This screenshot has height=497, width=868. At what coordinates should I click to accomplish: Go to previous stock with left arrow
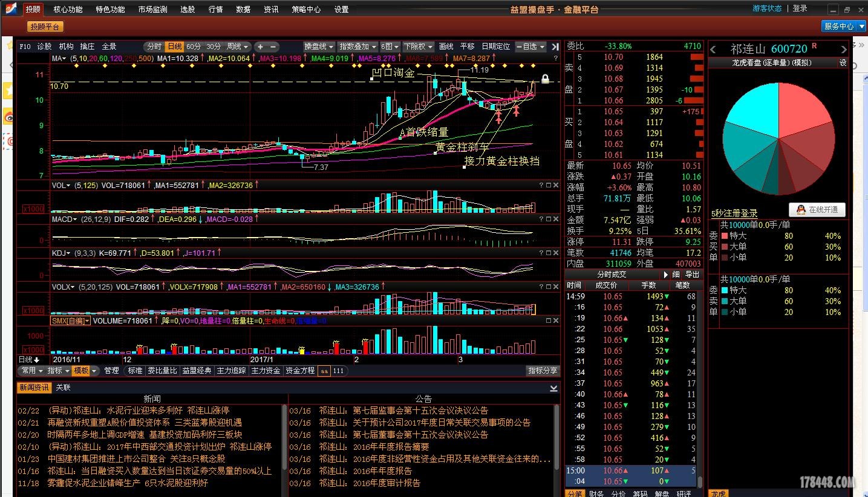tap(713, 49)
